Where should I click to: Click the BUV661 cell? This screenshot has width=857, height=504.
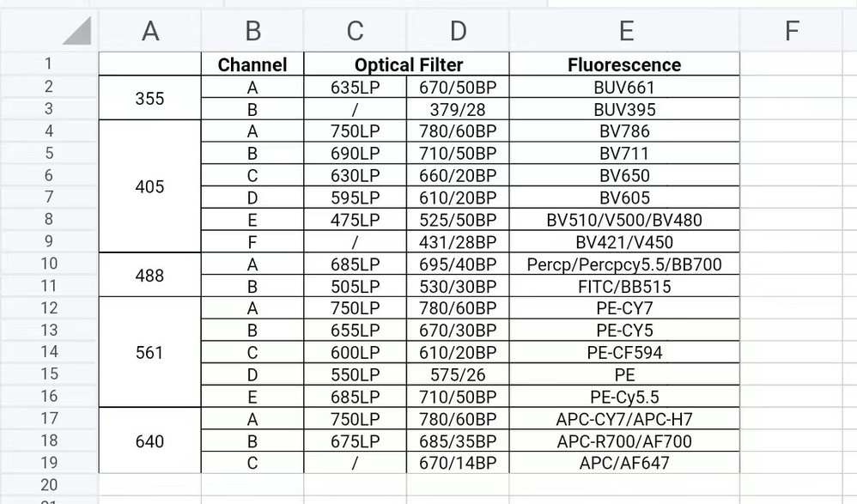click(624, 87)
